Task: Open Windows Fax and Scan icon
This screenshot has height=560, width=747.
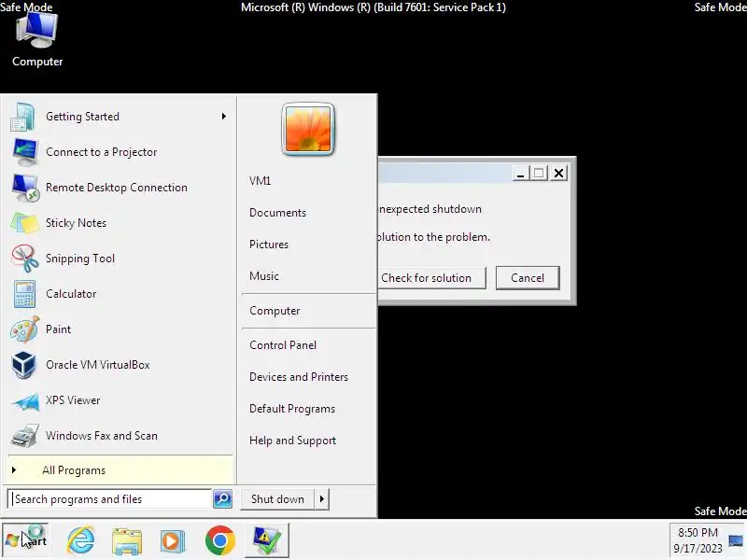Action: pyautogui.click(x=25, y=435)
